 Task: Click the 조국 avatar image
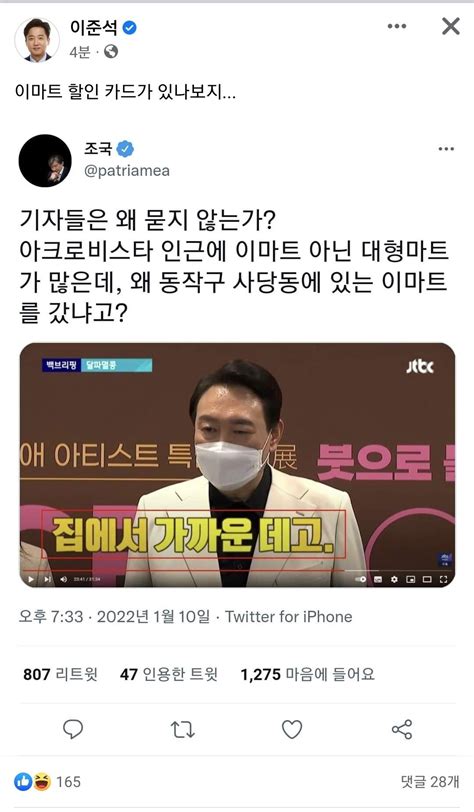pyautogui.click(x=45, y=161)
